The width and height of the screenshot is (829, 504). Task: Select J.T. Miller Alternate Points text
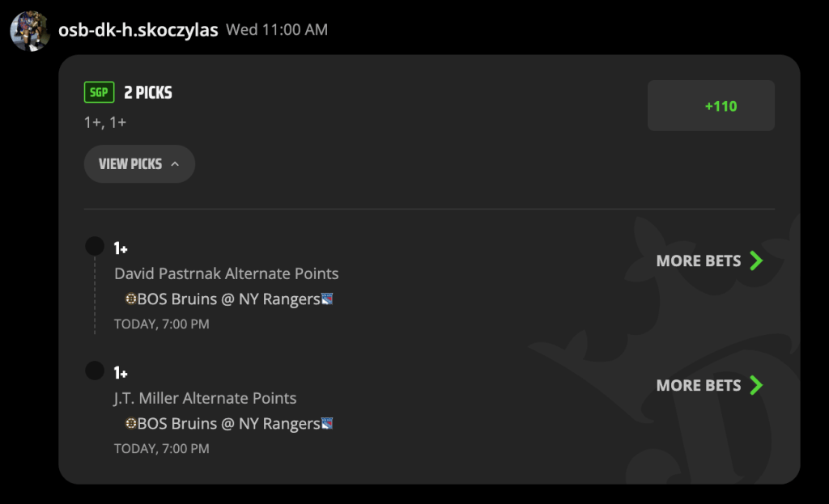[205, 398]
